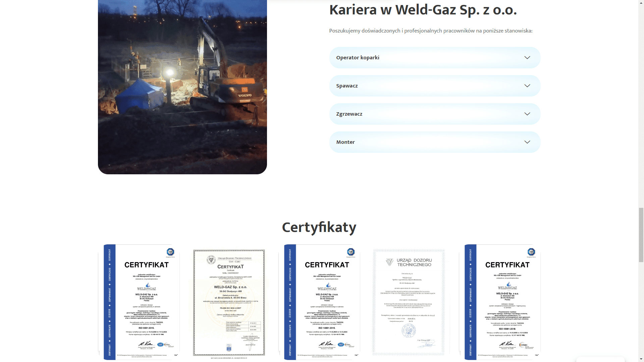Click the scrollbar down arrow

pyautogui.click(x=641, y=359)
